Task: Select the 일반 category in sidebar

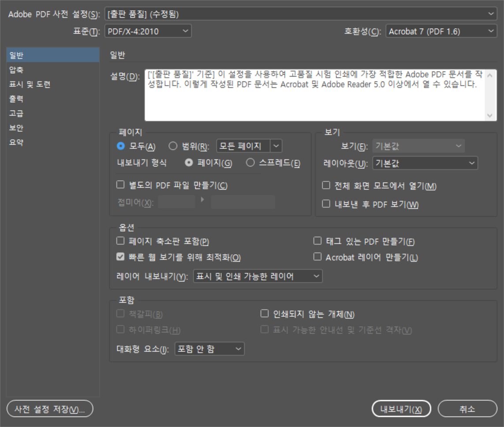Action: coord(53,55)
